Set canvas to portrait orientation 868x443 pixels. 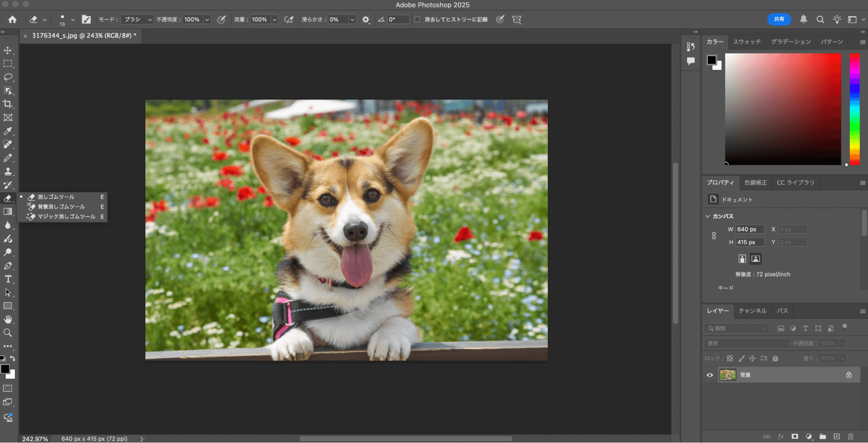(x=742, y=259)
